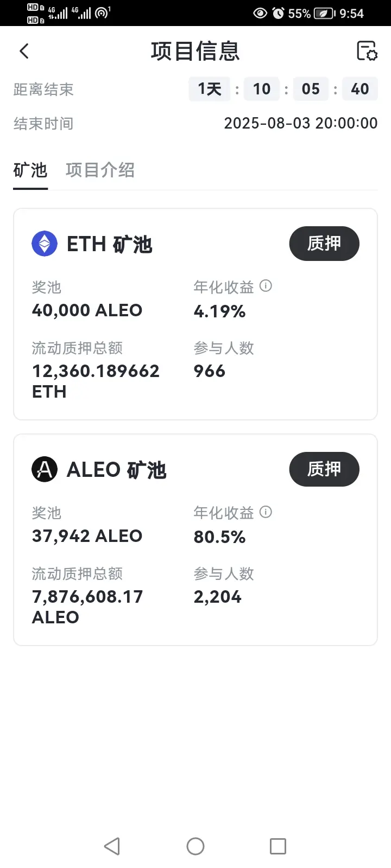Stake in ETH pool via 质押 button

324,244
